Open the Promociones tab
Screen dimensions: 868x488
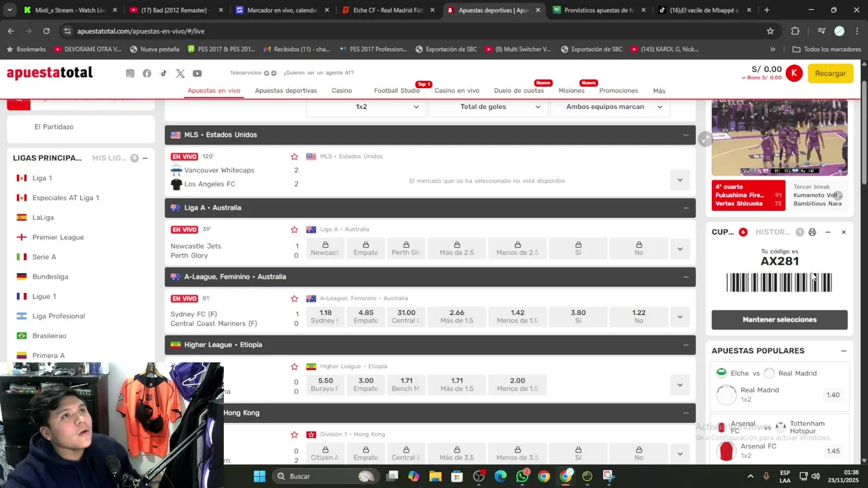618,91
